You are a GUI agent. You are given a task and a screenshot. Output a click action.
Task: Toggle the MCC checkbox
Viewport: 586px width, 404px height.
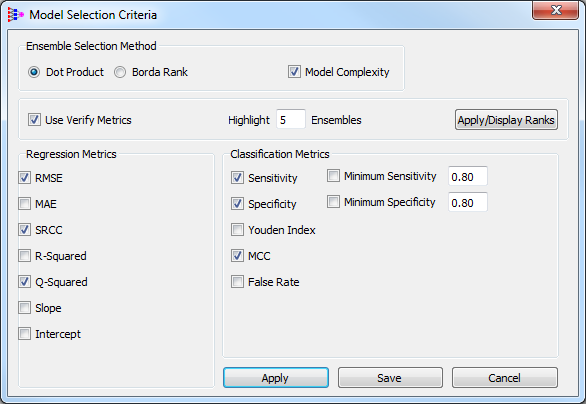[x=237, y=256]
